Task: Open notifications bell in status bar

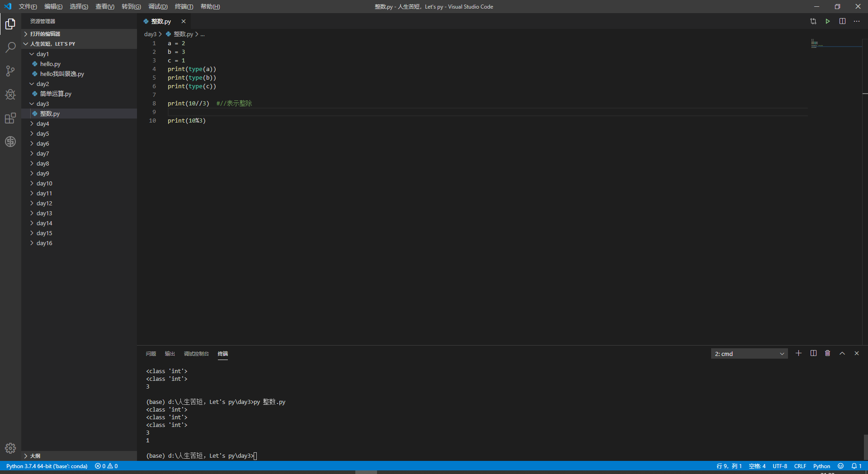Action: coord(856,466)
